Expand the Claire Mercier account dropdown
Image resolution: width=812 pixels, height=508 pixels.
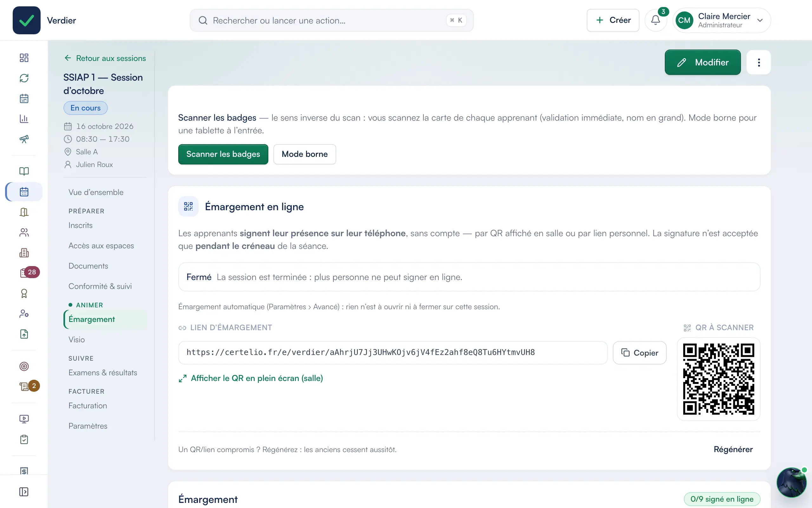(x=760, y=21)
